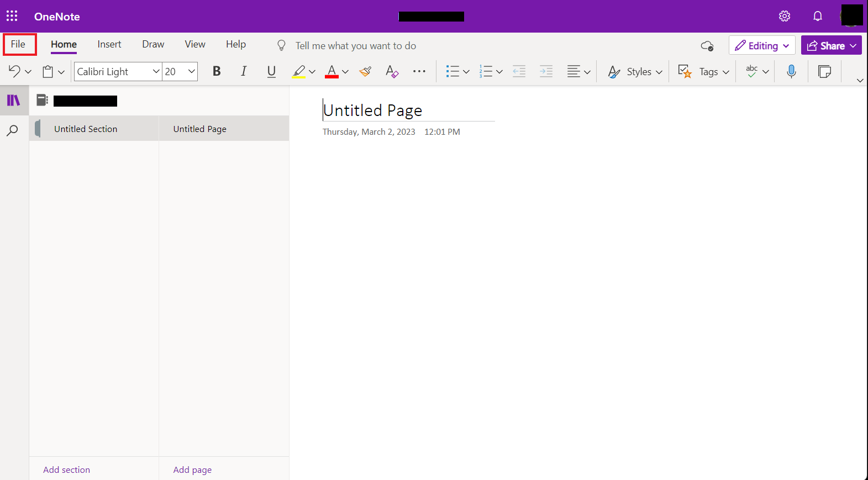Open the Styles gallery
868x480 pixels.
[x=635, y=72]
